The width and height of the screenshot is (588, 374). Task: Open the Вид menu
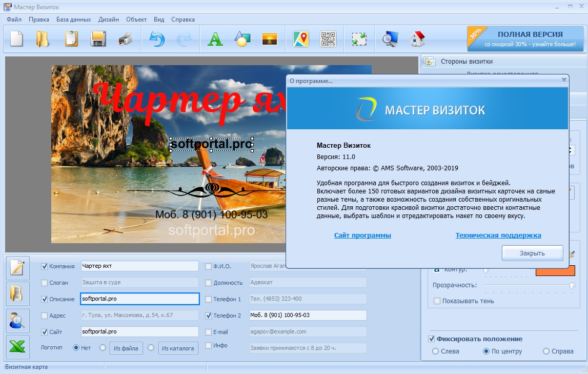click(159, 19)
